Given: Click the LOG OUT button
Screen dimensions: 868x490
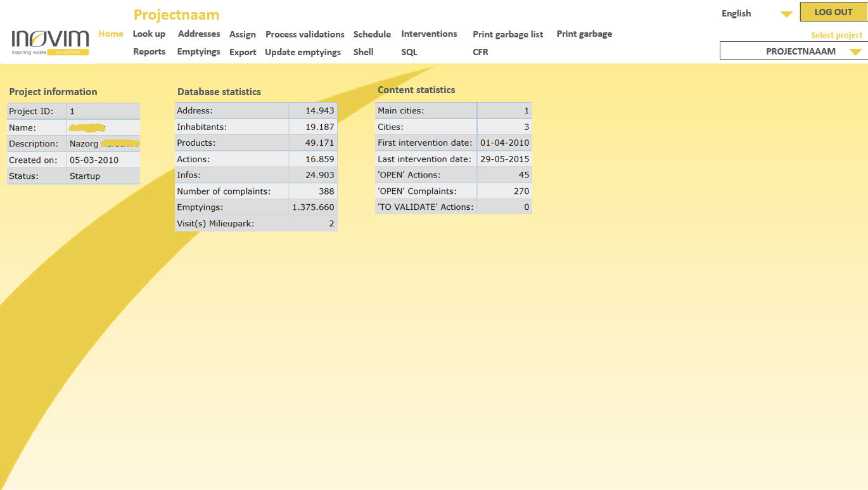Looking at the screenshot, I should coord(833,12).
